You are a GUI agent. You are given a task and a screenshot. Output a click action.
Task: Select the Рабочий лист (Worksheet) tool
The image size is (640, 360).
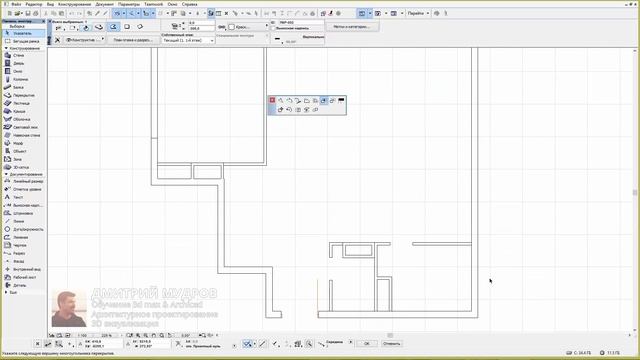click(x=23, y=277)
